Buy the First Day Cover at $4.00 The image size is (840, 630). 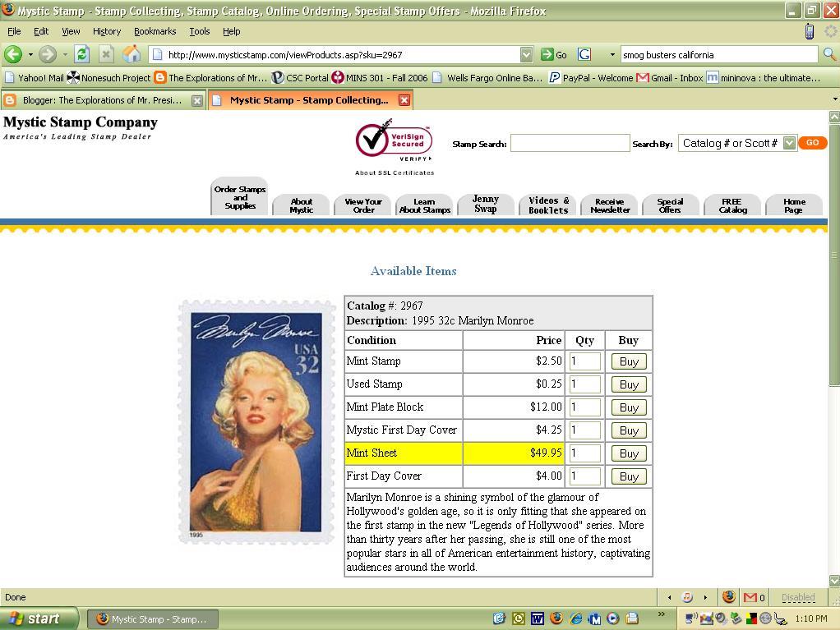coord(629,476)
